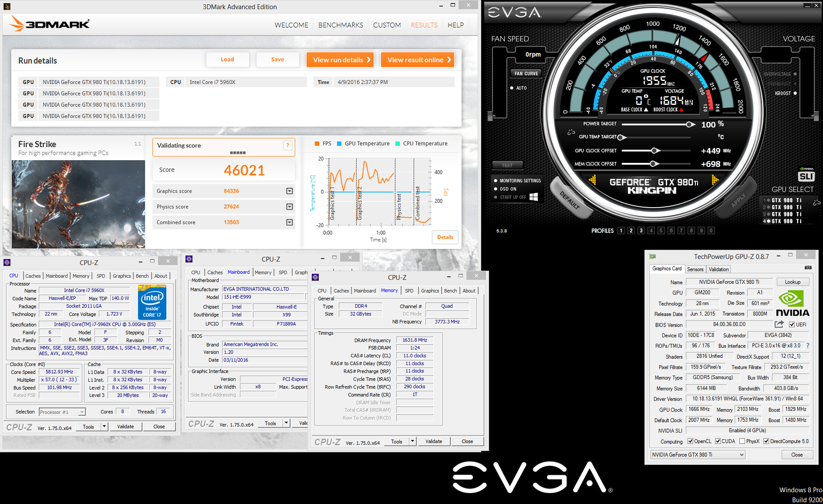Click the FAN CURVE button
Image resolution: width=823 pixels, height=504 pixels.
[x=526, y=73]
